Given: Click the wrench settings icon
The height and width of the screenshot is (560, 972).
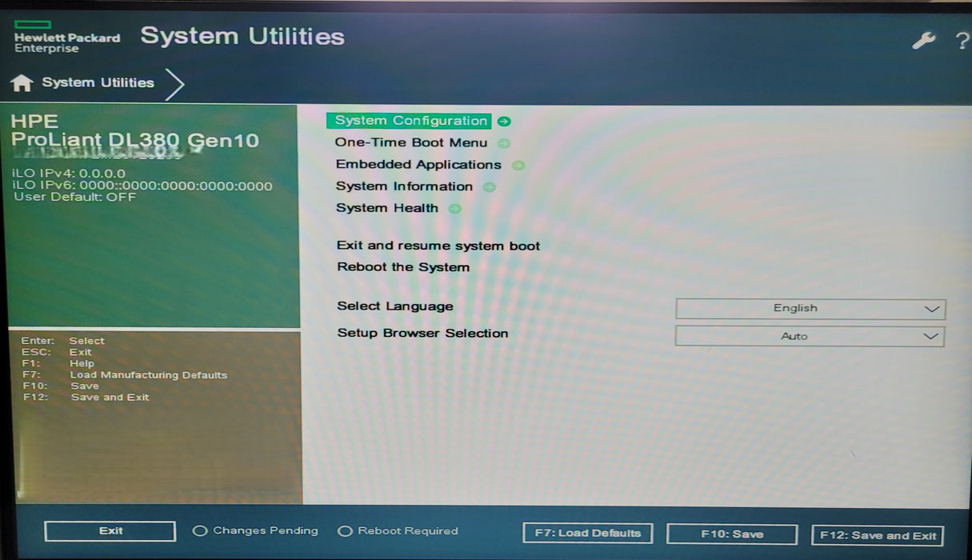Looking at the screenshot, I should (924, 41).
